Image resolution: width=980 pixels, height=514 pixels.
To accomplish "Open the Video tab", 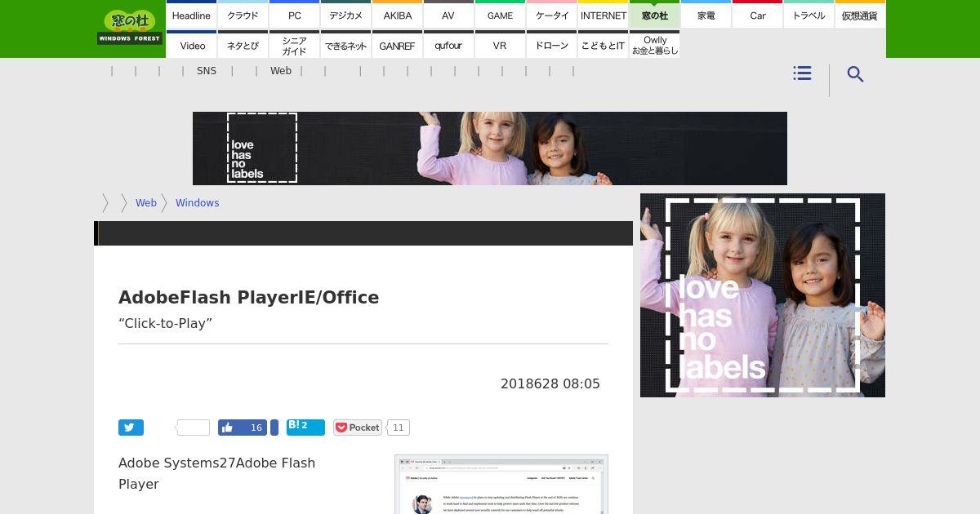I will click(191, 46).
